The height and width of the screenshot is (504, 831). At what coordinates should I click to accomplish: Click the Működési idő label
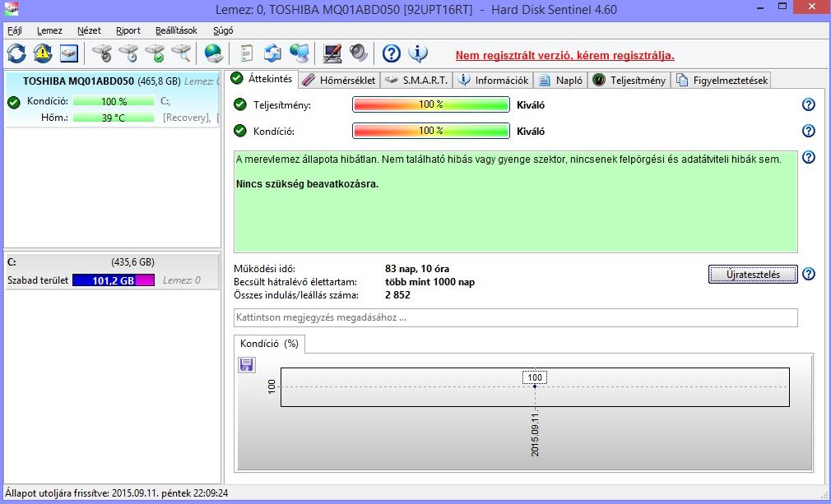pyautogui.click(x=264, y=269)
